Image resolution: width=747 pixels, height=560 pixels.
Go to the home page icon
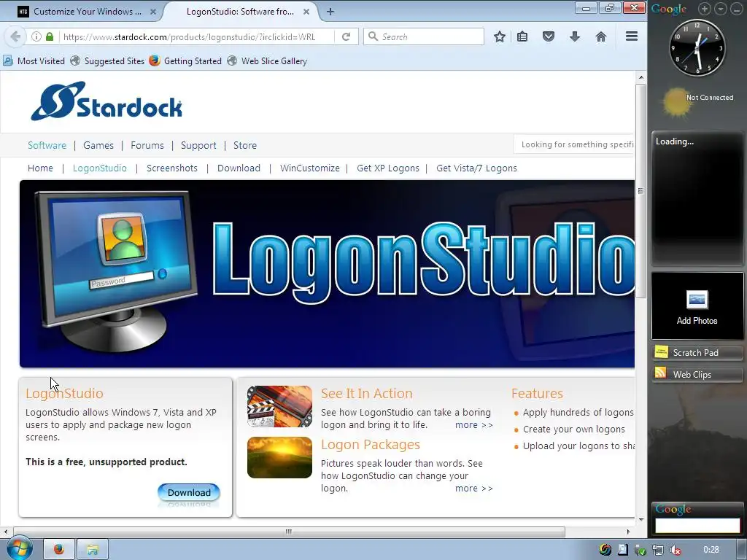pyautogui.click(x=601, y=36)
